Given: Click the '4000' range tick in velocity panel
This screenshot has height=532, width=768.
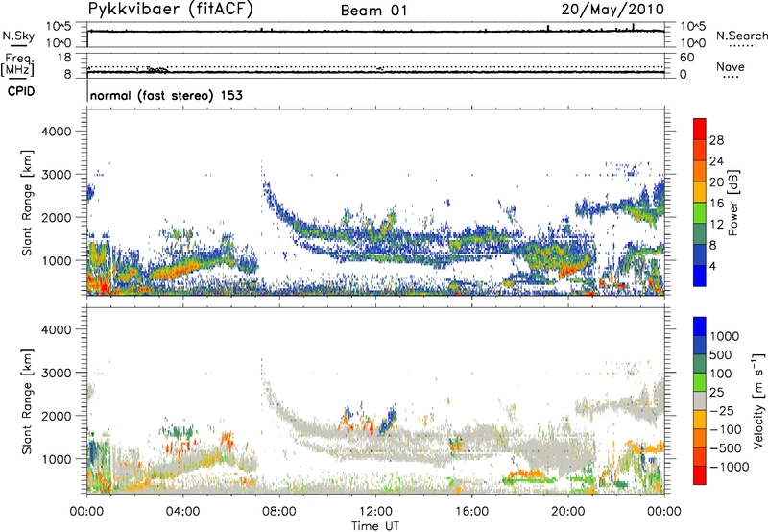Looking at the screenshot, I should (x=56, y=329).
